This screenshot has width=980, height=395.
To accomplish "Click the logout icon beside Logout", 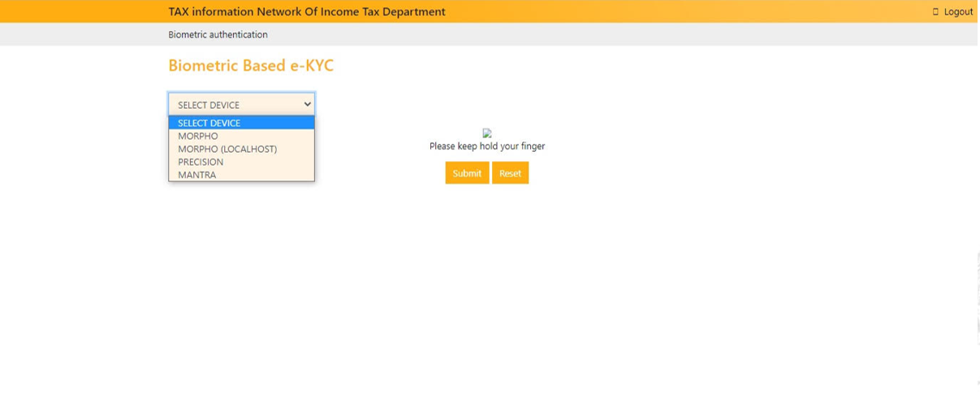I will click(935, 11).
